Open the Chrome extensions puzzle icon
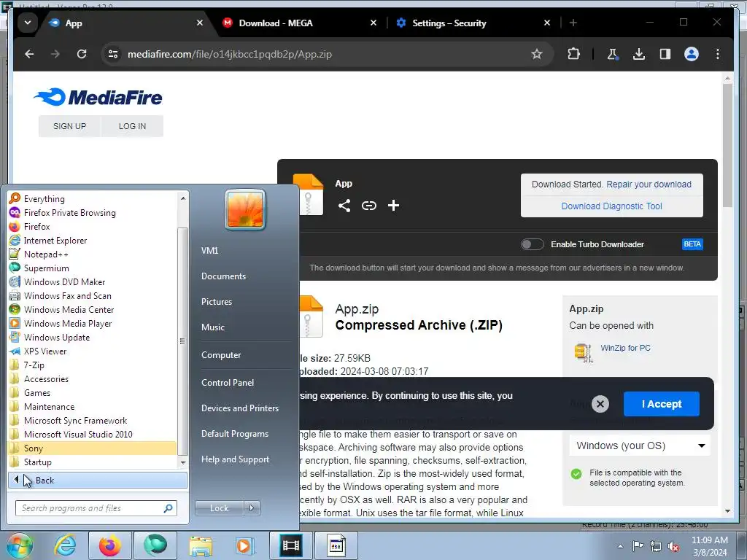Image resolution: width=747 pixels, height=560 pixels. [573, 54]
